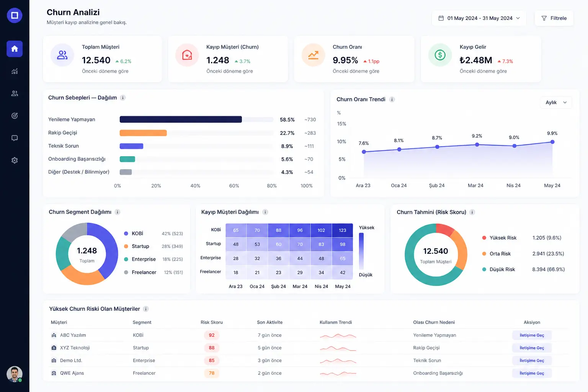The image size is (588, 392).
Task: Click the 12.540 Toplam Müşteri donut center
Action: (x=436, y=255)
